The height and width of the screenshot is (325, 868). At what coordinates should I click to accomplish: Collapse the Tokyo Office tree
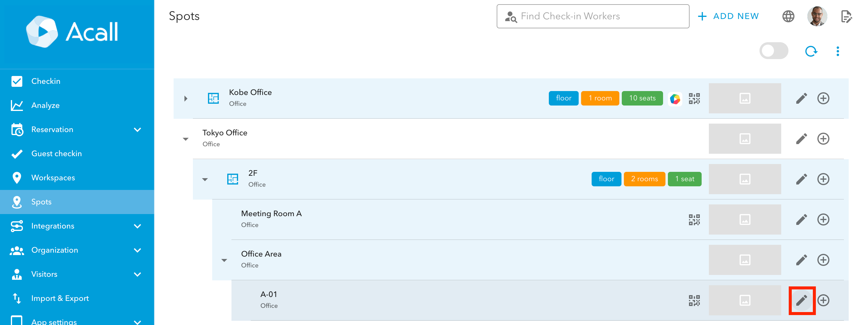pos(186,139)
